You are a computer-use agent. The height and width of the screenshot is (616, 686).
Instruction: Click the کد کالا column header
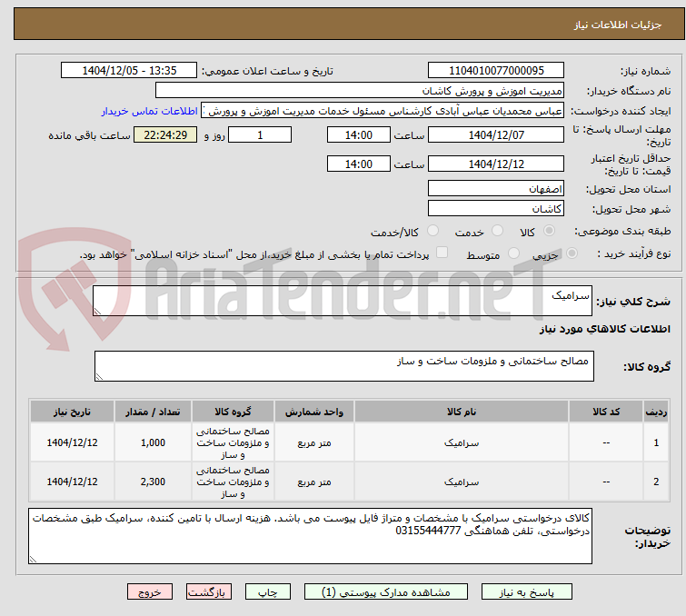pyautogui.click(x=606, y=412)
